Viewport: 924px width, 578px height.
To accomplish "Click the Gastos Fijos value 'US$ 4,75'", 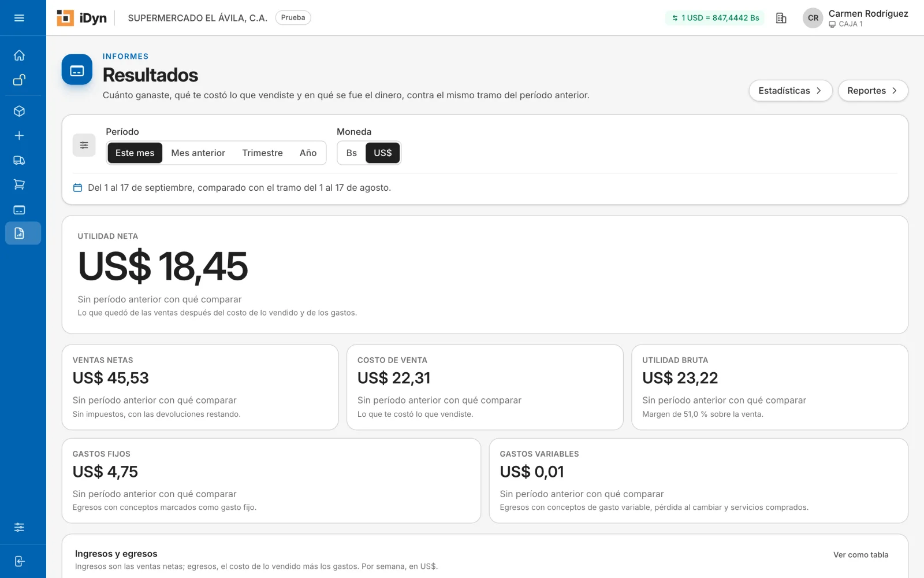I will tap(105, 472).
